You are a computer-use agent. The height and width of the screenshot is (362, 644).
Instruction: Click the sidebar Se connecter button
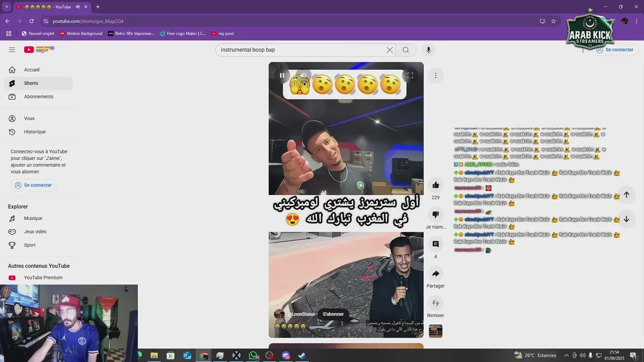point(34,185)
